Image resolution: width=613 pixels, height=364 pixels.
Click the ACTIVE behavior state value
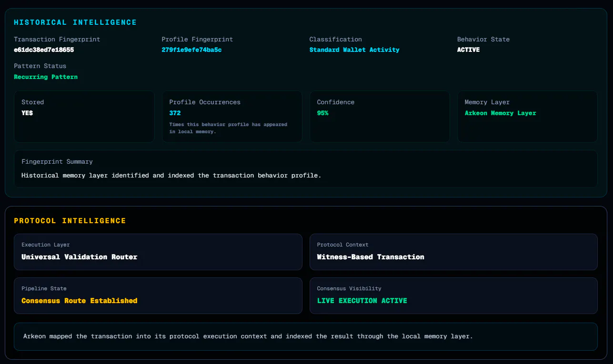468,50
